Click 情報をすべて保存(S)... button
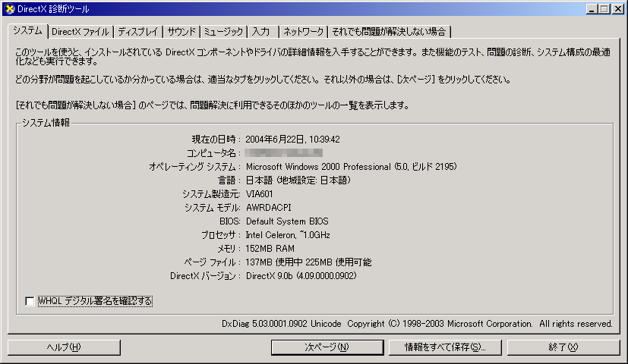Image resolution: width=628 pixels, height=364 pixels. click(x=445, y=347)
